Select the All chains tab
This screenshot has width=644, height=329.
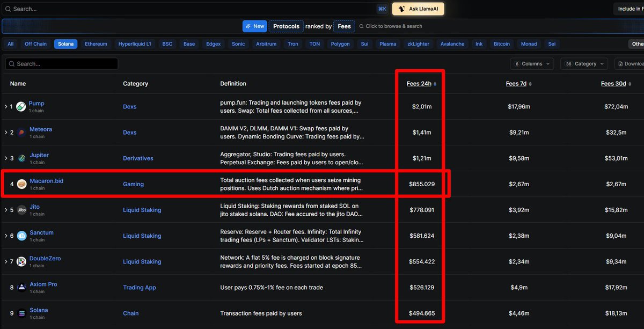tap(11, 44)
